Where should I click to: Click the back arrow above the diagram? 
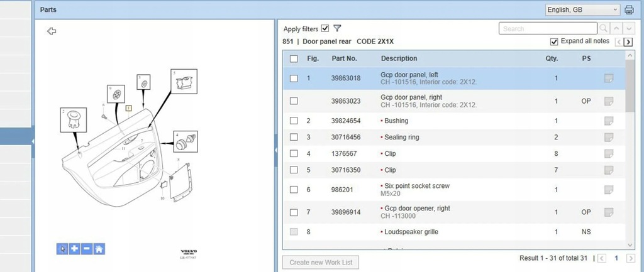[52, 31]
